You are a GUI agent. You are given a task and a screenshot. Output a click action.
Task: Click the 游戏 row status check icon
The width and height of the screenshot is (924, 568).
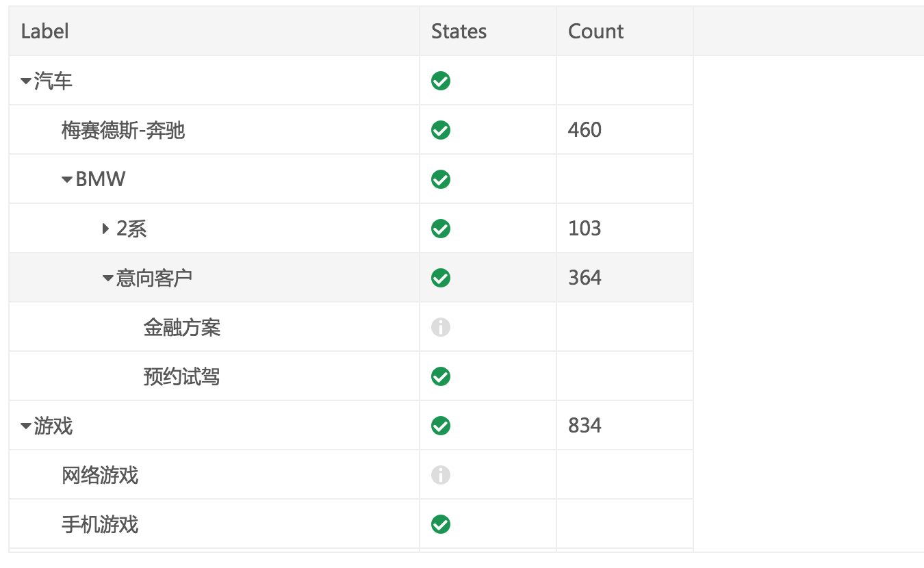click(x=441, y=426)
